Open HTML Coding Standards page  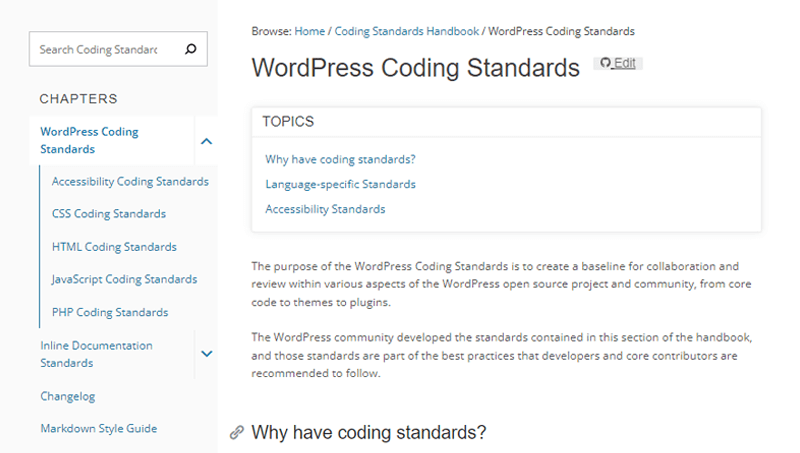[x=114, y=247]
